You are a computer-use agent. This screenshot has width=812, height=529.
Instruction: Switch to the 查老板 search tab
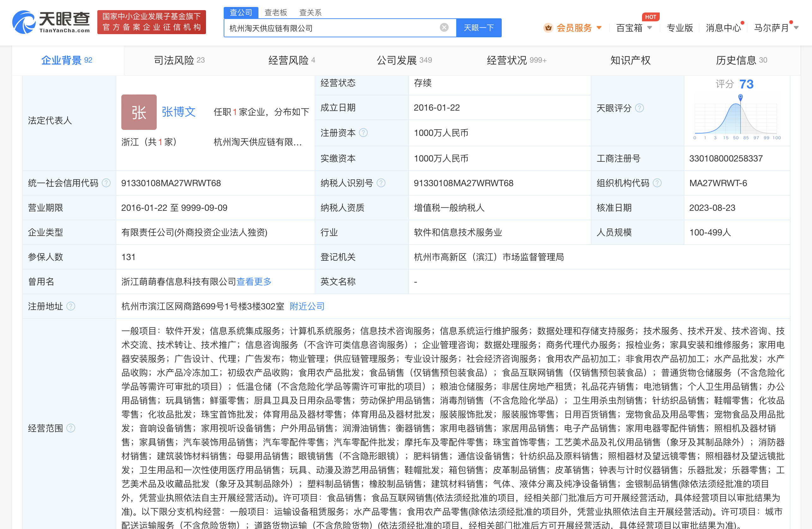(x=276, y=13)
